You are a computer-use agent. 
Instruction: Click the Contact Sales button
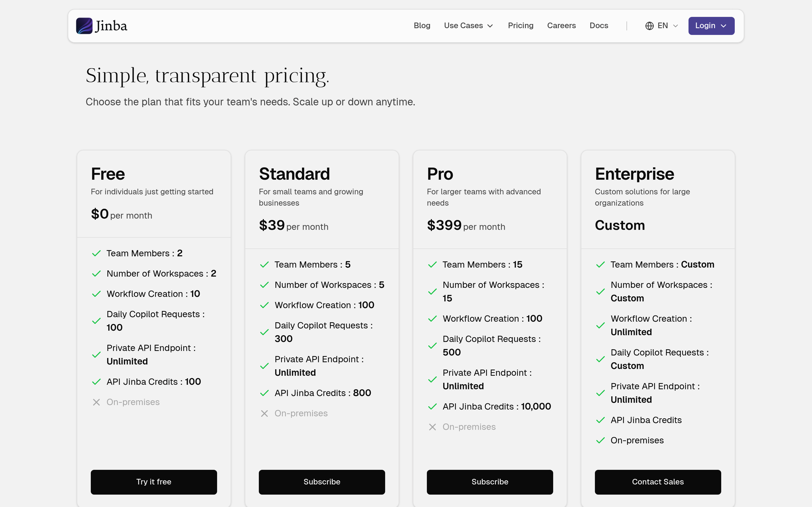658,482
